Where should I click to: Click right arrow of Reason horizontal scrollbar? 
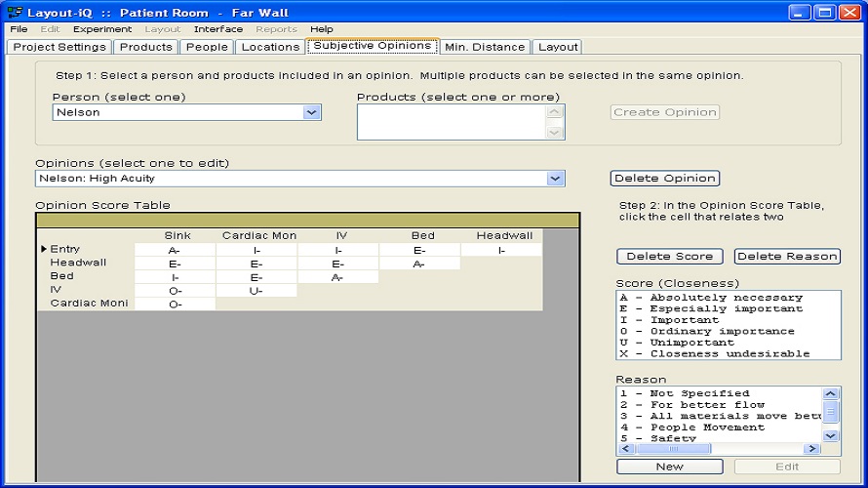point(810,449)
